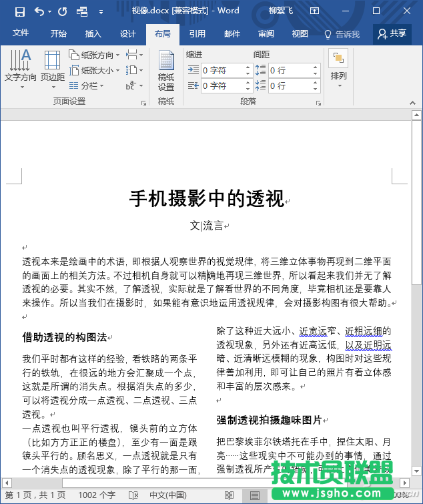This screenshot has height=504, width=423.
Task: Open 页边距 margins menu
Action: (53, 69)
